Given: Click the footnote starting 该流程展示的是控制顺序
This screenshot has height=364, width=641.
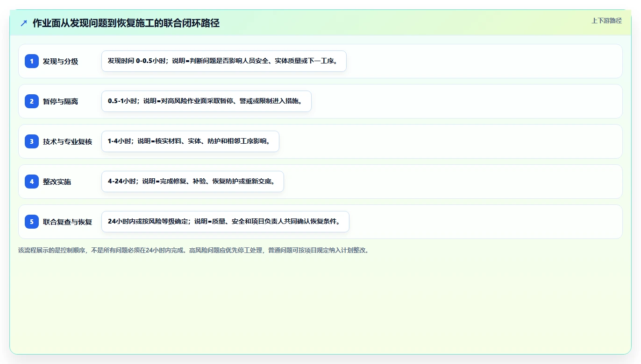Looking at the screenshot, I should coord(193,250).
